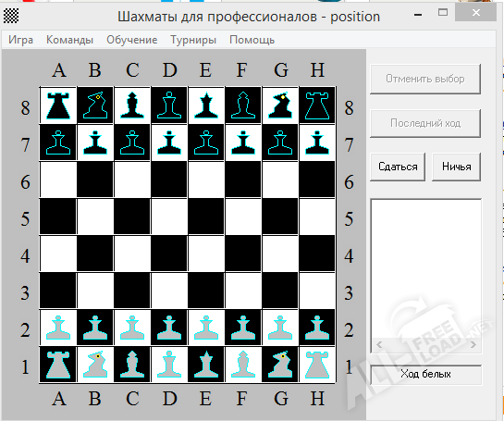Screen dimensions: 504x421
Task: Open the Команды menu
Action: pyautogui.click(x=69, y=40)
